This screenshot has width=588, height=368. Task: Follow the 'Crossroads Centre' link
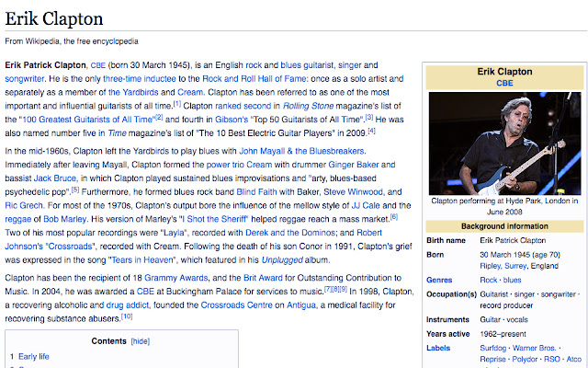click(x=237, y=305)
